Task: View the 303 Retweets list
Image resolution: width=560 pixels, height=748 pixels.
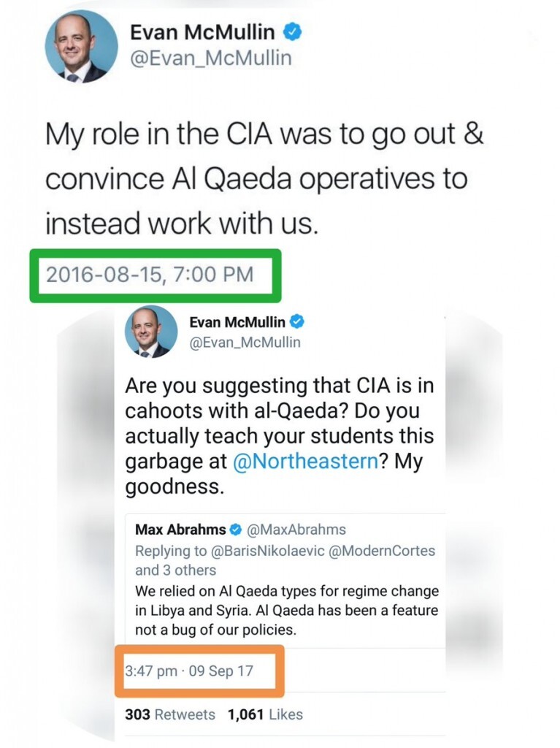Action: coord(170,714)
